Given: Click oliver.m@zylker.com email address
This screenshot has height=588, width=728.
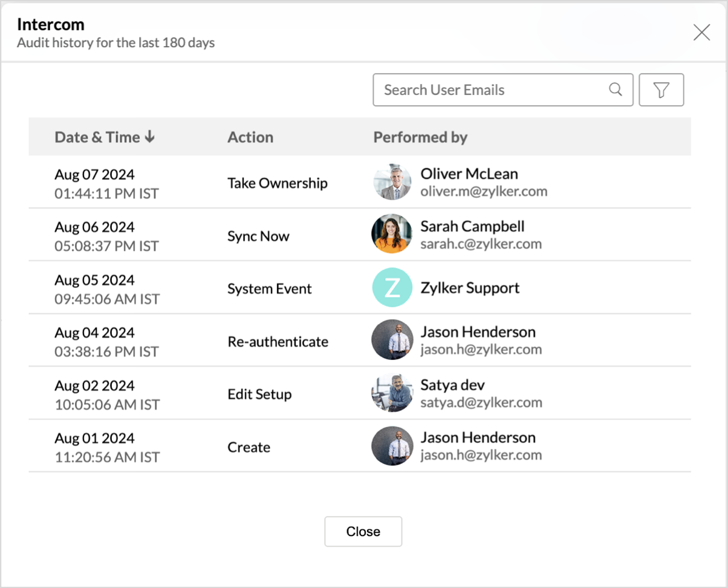Looking at the screenshot, I should tap(484, 192).
